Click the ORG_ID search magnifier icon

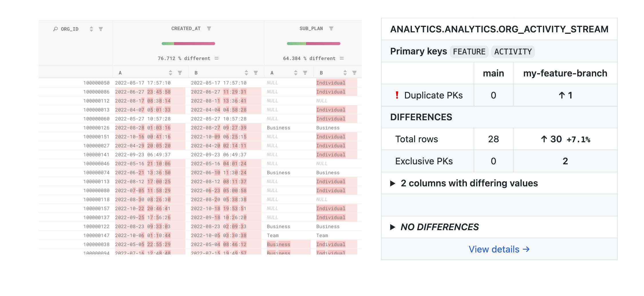56,29
